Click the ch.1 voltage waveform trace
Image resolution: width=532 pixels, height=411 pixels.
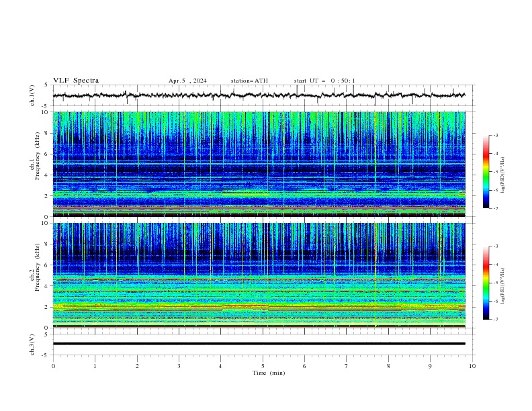click(259, 95)
